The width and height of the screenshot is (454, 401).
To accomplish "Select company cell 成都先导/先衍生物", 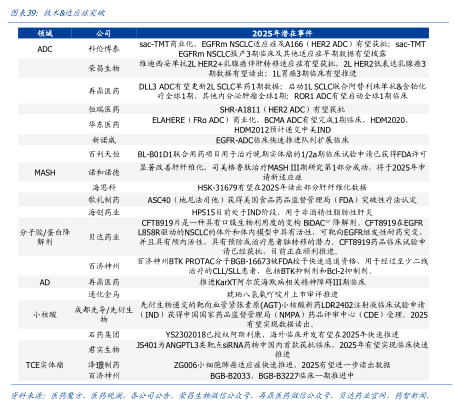I will 104,314.
